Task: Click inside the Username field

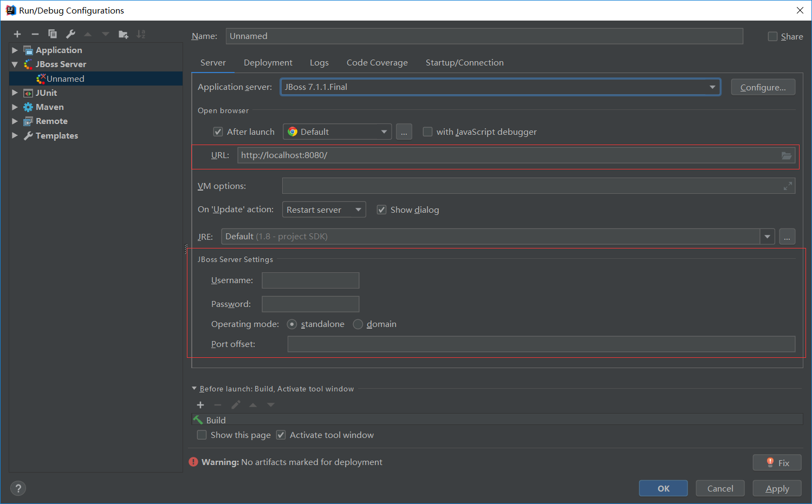Action: point(310,280)
